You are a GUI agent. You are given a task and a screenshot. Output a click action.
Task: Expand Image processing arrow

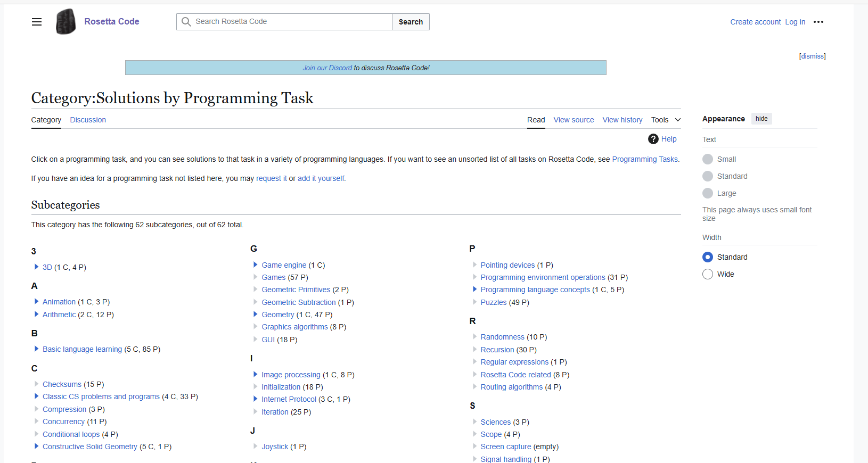click(x=255, y=374)
